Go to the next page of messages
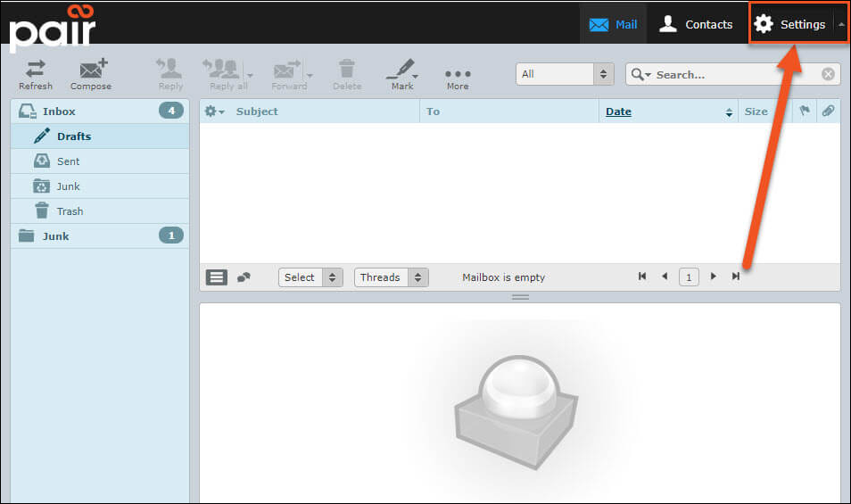The width and height of the screenshot is (851, 504). point(713,277)
